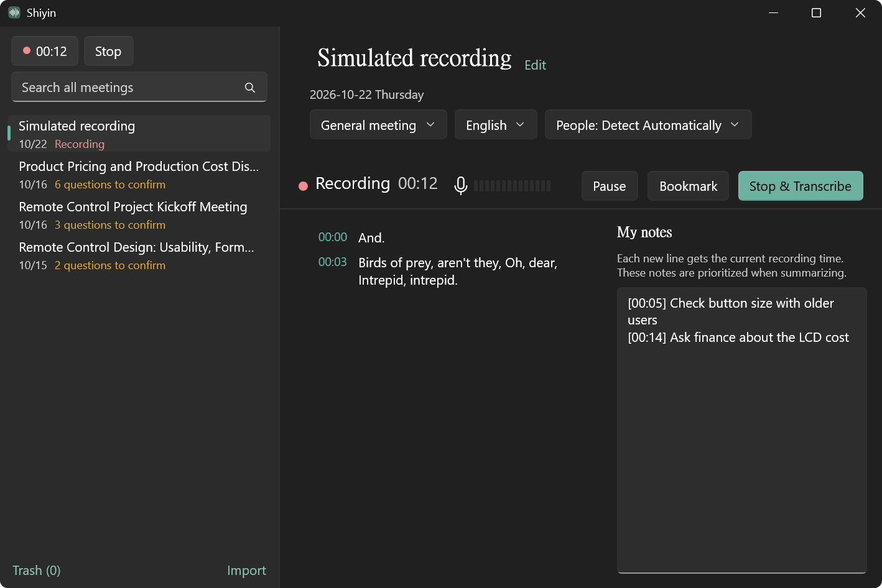Click the Shiyin app logo in title bar

pyautogui.click(x=14, y=12)
